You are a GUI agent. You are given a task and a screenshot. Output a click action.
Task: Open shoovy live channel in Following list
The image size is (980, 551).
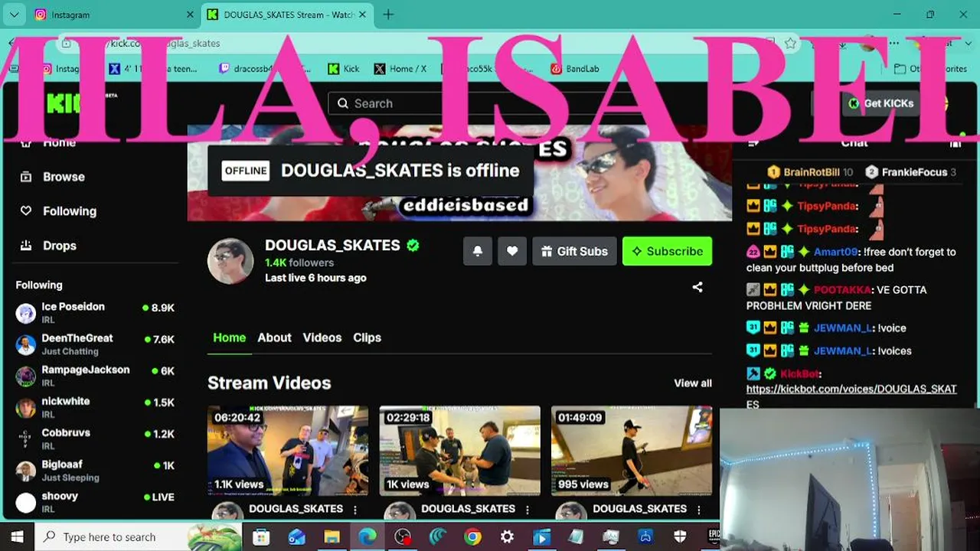(95, 501)
